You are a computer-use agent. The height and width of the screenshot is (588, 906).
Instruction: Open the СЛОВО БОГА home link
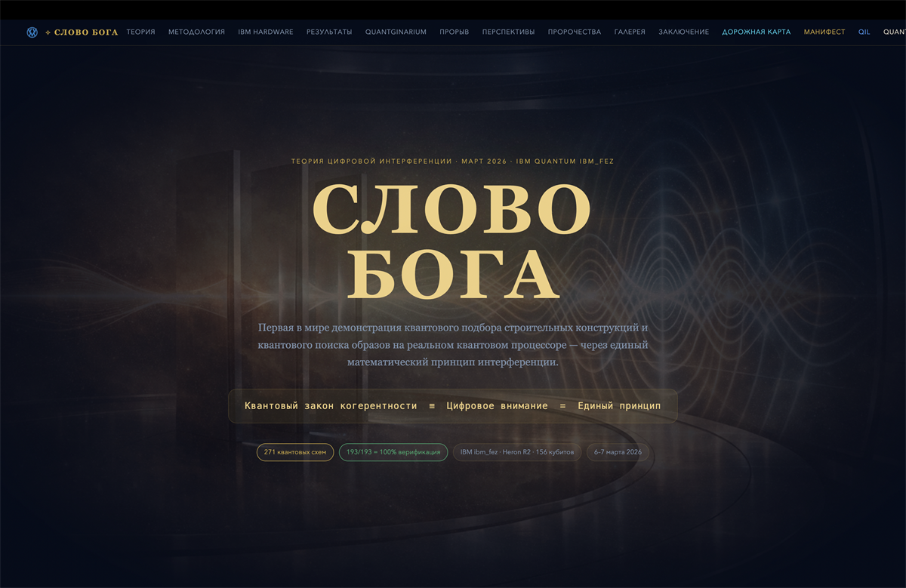82,32
